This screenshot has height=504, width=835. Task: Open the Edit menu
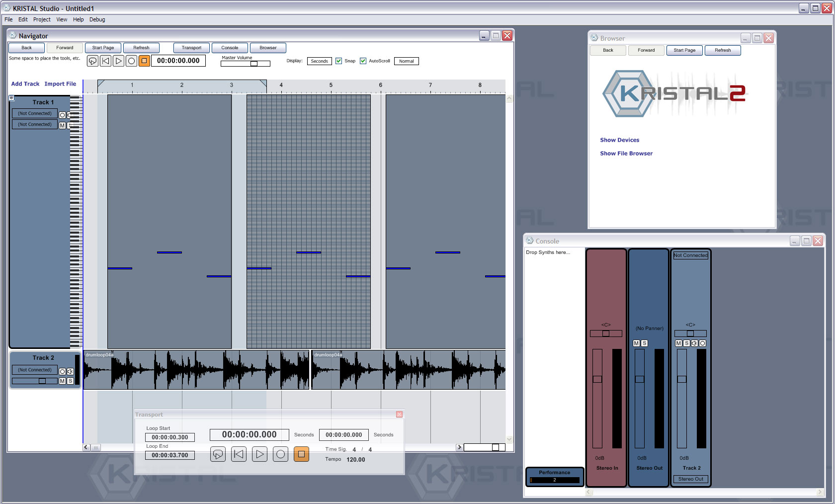tap(23, 19)
